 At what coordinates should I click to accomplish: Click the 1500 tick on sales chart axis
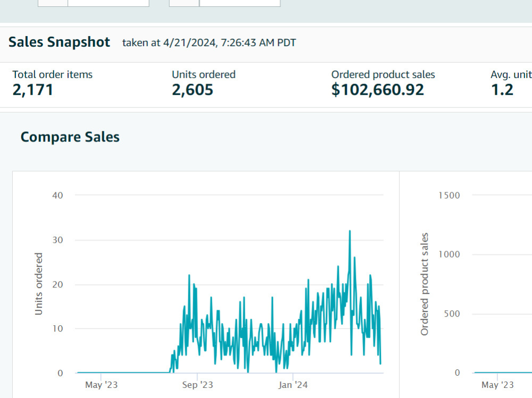[x=449, y=195]
